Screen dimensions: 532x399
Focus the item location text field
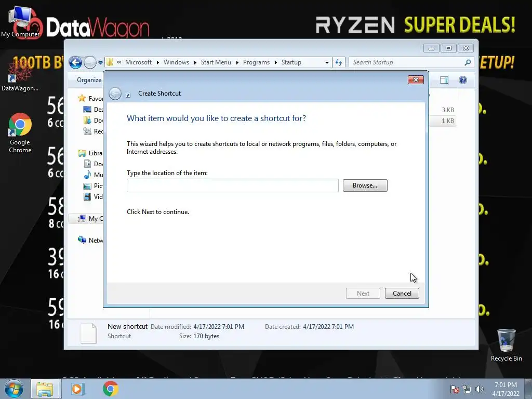tap(232, 185)
